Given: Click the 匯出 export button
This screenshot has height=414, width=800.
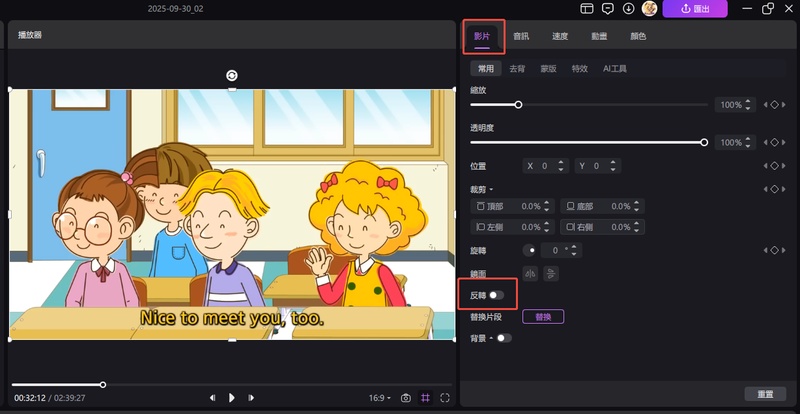Looking at the screenshot, I should click(695, 9).
